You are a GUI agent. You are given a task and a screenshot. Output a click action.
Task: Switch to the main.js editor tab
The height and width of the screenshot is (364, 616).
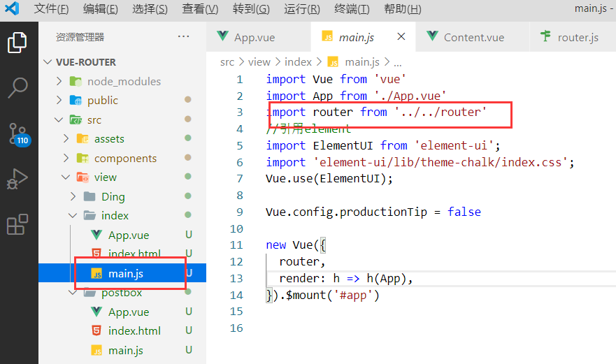(x=363, y=37)
